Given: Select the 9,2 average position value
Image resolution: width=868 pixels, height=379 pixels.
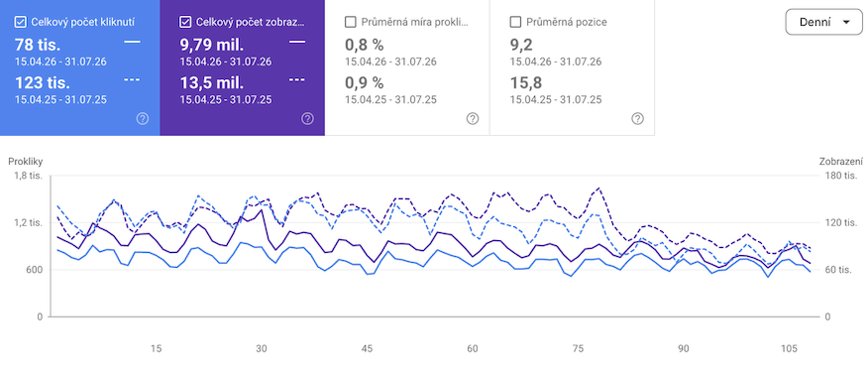Looking at the screenshot, I should click(x=521, y=45).
